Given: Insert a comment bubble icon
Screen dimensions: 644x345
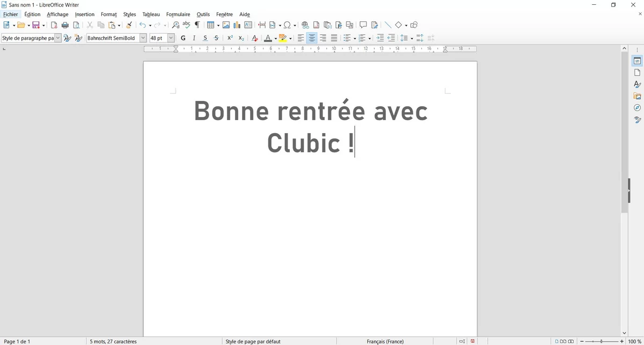Looking at the screenshot, I should point(363,25).
